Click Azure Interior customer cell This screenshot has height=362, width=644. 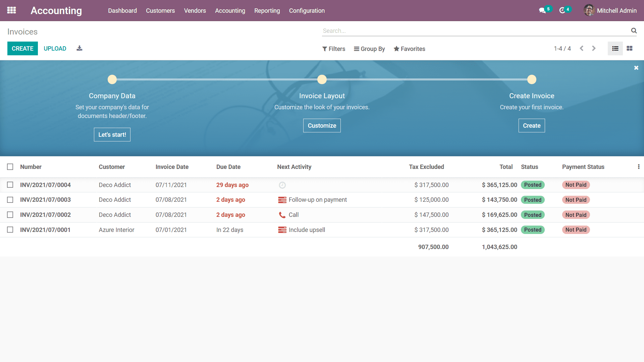(116, 230)
